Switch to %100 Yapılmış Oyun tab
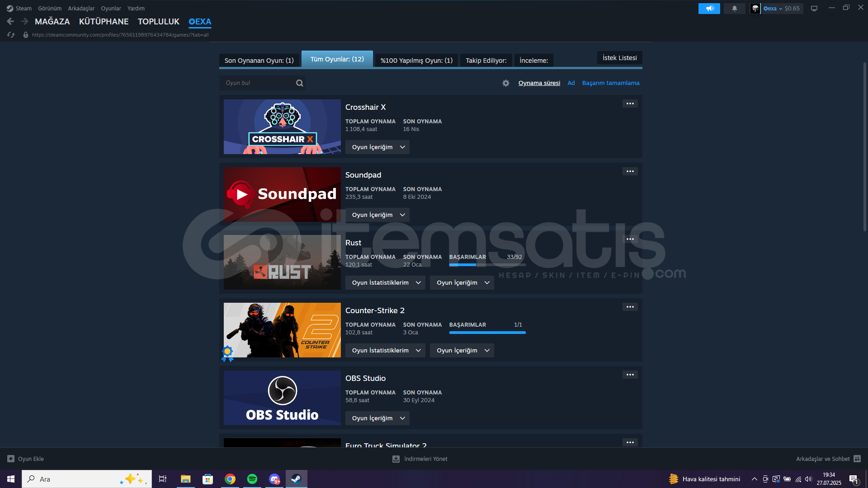 tap(416, 61)
